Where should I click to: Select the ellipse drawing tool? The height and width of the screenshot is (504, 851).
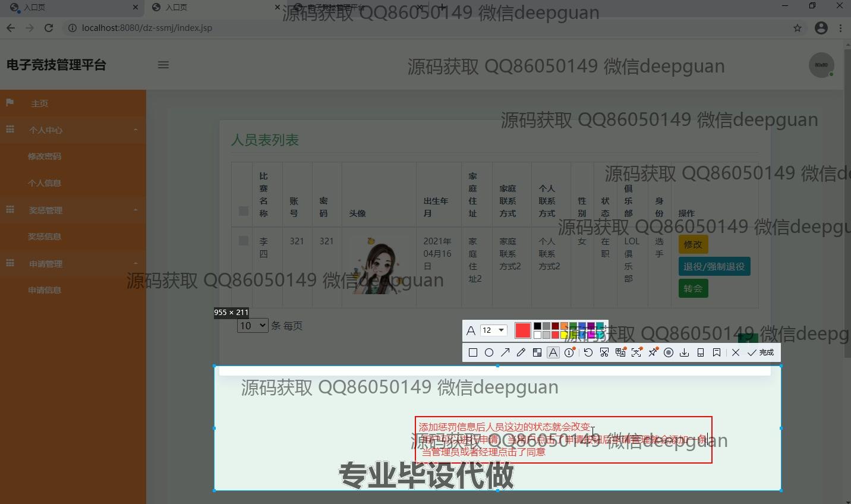click(489, 352)
